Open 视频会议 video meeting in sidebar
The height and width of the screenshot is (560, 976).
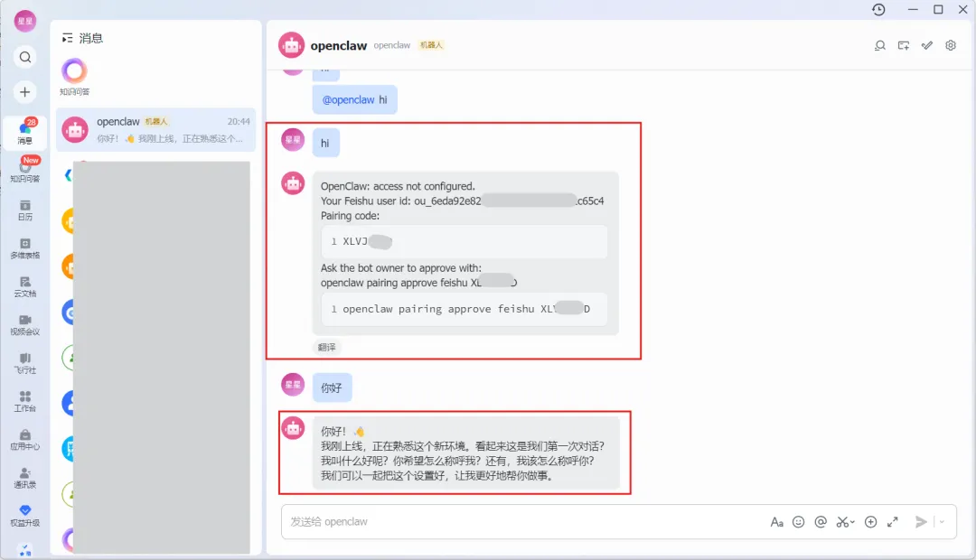[x=25, y=325]
